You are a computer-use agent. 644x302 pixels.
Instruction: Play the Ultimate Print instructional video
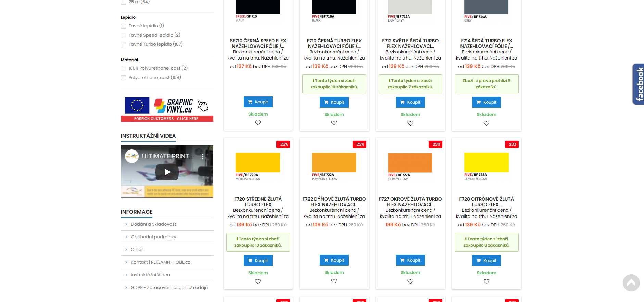[x=167, y=172]
